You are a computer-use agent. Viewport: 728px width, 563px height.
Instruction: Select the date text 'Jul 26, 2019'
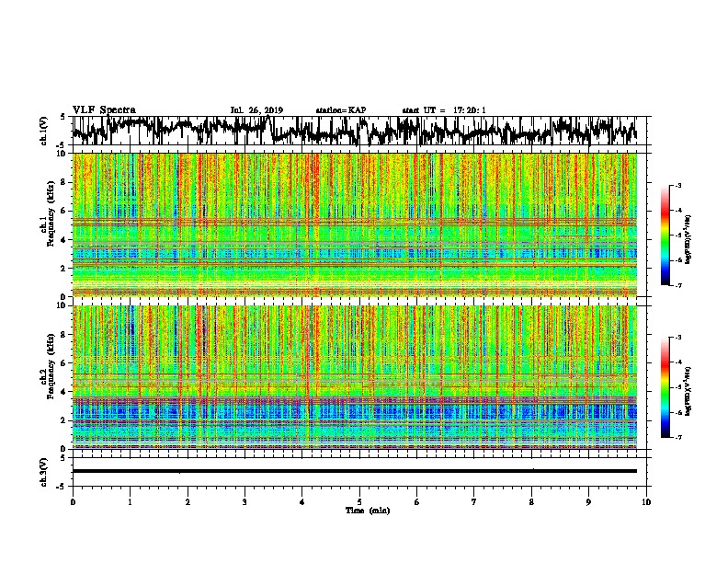click(x=256, y=110)
